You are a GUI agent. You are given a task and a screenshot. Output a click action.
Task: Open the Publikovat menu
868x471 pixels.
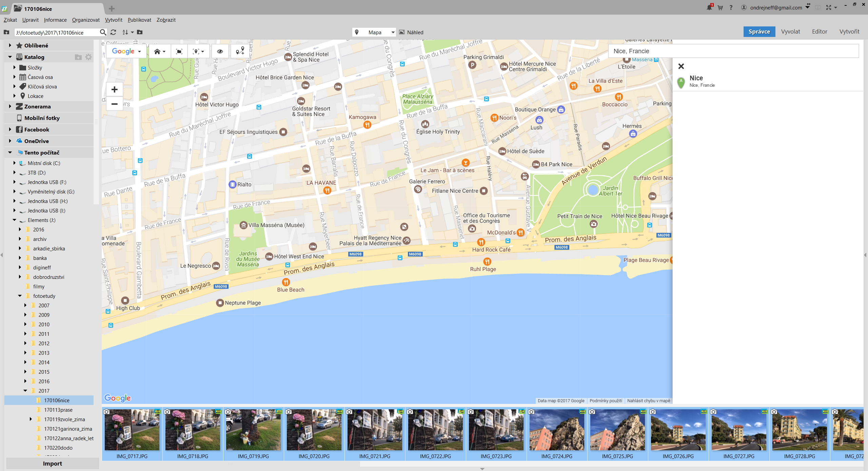[139, 20]
